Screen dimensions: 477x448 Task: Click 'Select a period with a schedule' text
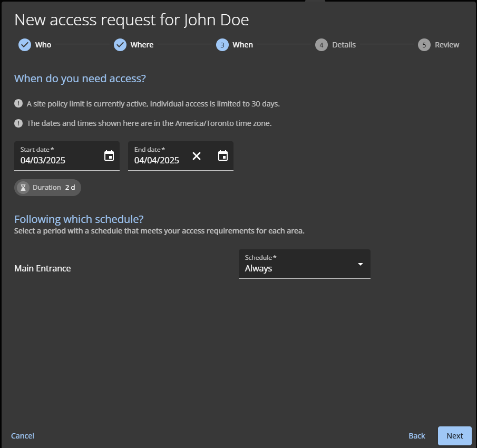coord(159,231)
